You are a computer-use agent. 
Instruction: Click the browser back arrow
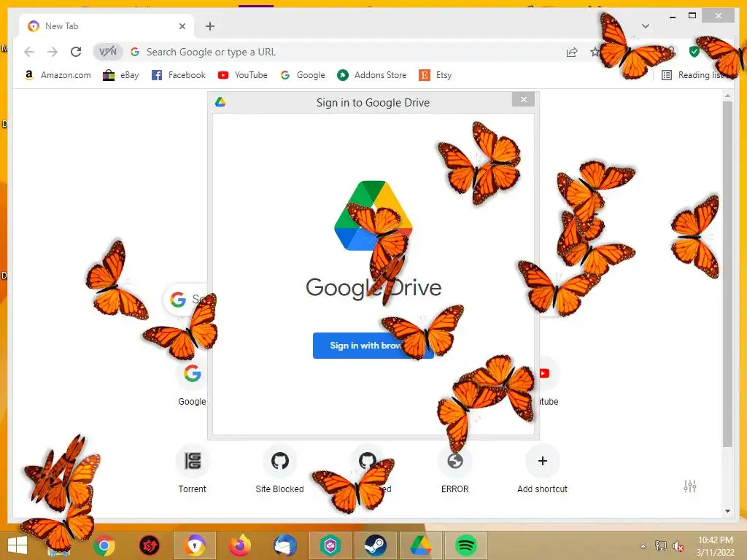[29, 52]
